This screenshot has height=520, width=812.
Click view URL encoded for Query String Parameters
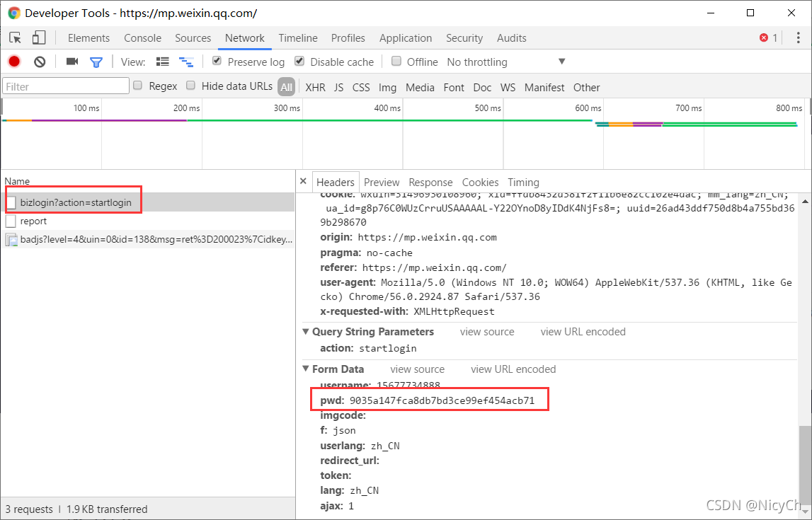pos(583,332)
